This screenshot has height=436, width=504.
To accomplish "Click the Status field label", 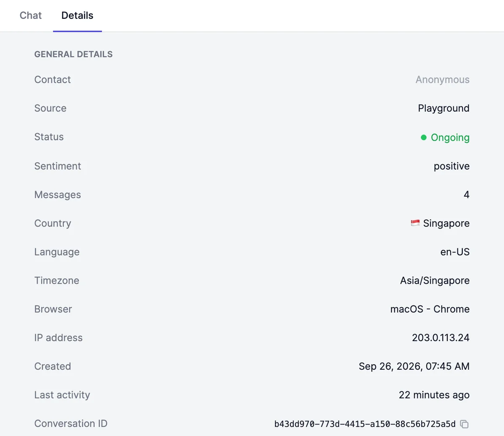I will (49, 137).
